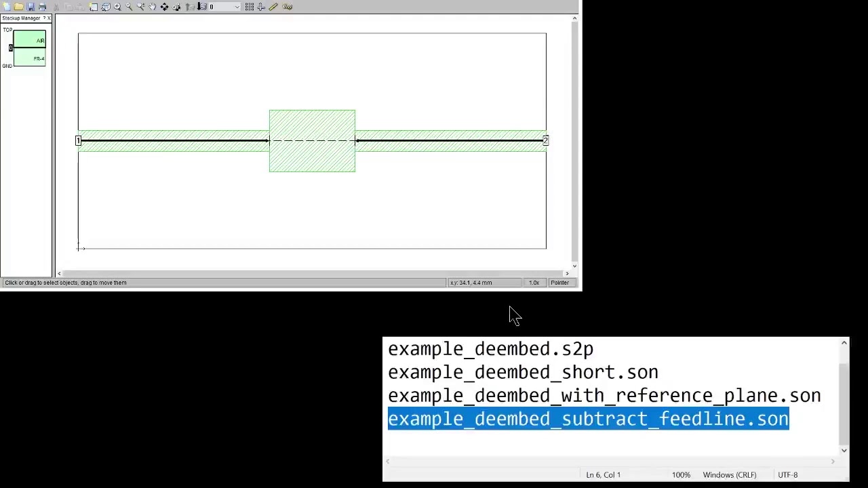Image resolution: width=868 pixels, height=488 pixels.
Task: Select the AIR layer in stackup
Action: (30, 39)
